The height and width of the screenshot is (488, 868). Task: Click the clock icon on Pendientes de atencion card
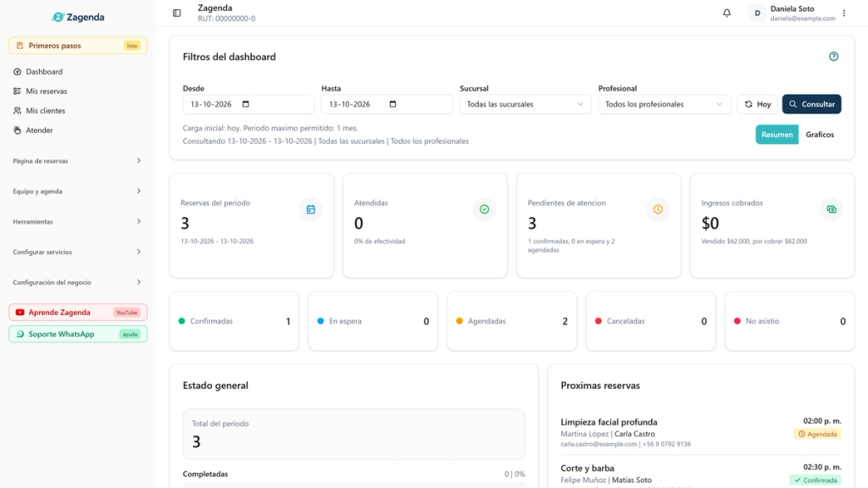pos(658,209)
